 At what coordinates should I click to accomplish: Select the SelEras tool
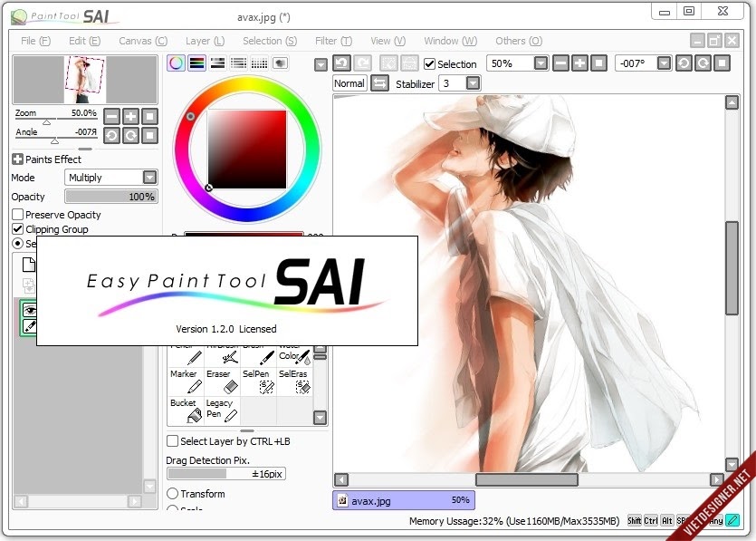pos(294,382)
